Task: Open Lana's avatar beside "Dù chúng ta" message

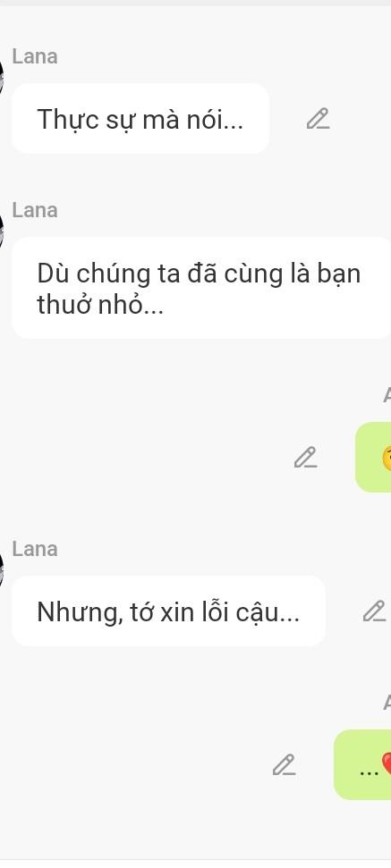Action: pyautogui.click(x=2, y=230)
